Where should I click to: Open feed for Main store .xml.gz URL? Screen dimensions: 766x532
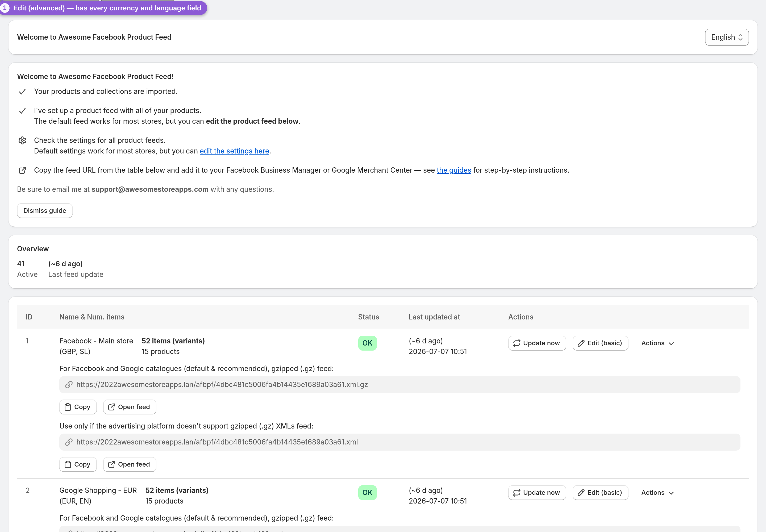pyautogui.click(x=130, y=407)
